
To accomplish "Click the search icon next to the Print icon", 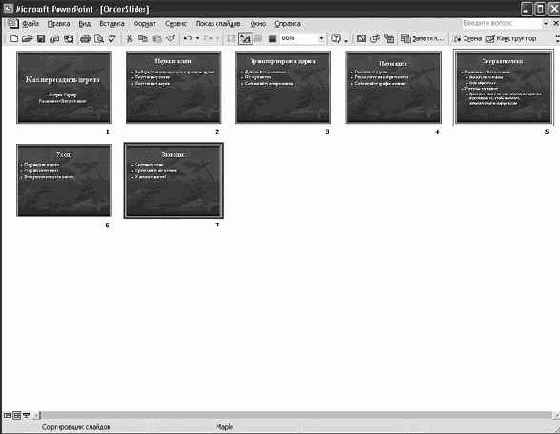I will pyautogui.click(x=99, y=38).
